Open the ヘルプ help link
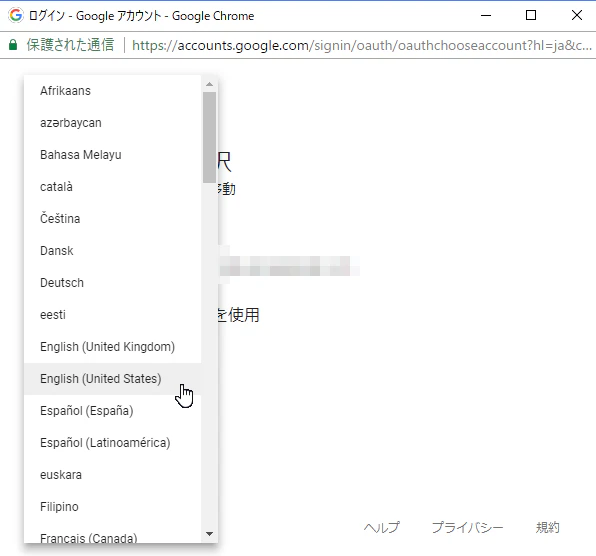This screenshot has height=556, width=596. (382, 527)
